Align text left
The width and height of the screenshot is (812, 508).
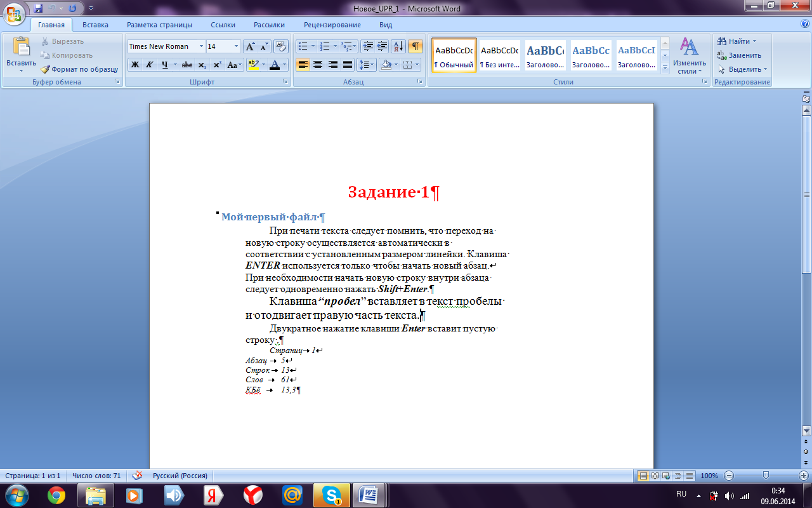(303, 65)
